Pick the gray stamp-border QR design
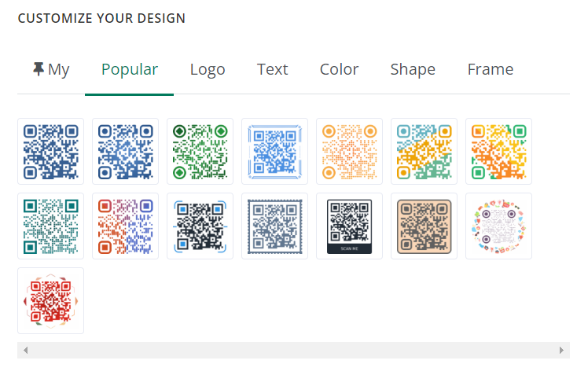The width and height of the screenshot is (588, 375). [x=275, y=226]
